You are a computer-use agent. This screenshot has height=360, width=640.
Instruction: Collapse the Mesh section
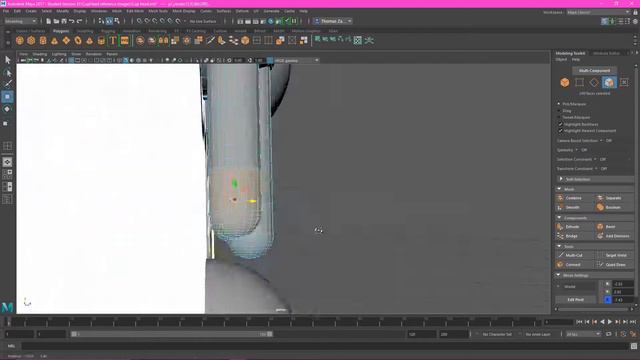coord(559,189)
